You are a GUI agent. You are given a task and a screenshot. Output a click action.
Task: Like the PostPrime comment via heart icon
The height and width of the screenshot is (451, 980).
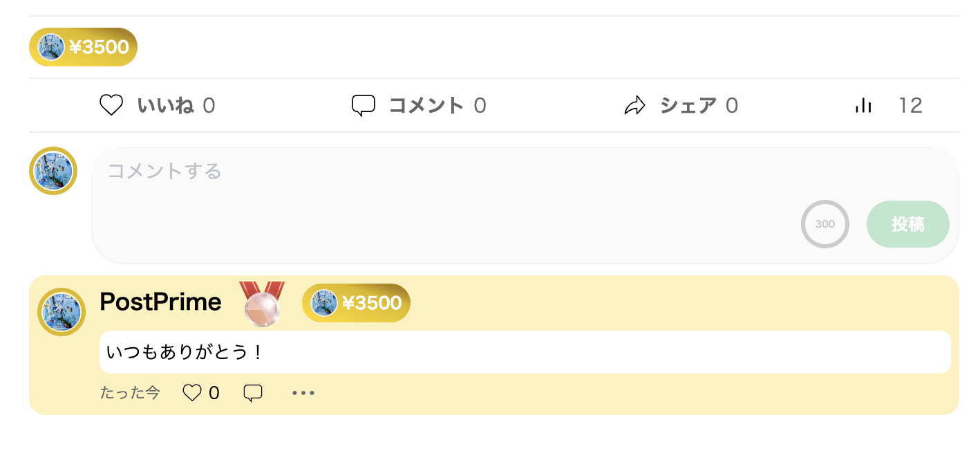(192, 393)
